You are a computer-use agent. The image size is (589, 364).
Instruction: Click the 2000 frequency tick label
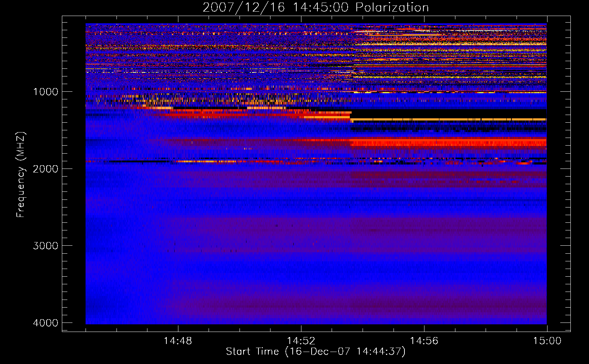coord(46,169)
